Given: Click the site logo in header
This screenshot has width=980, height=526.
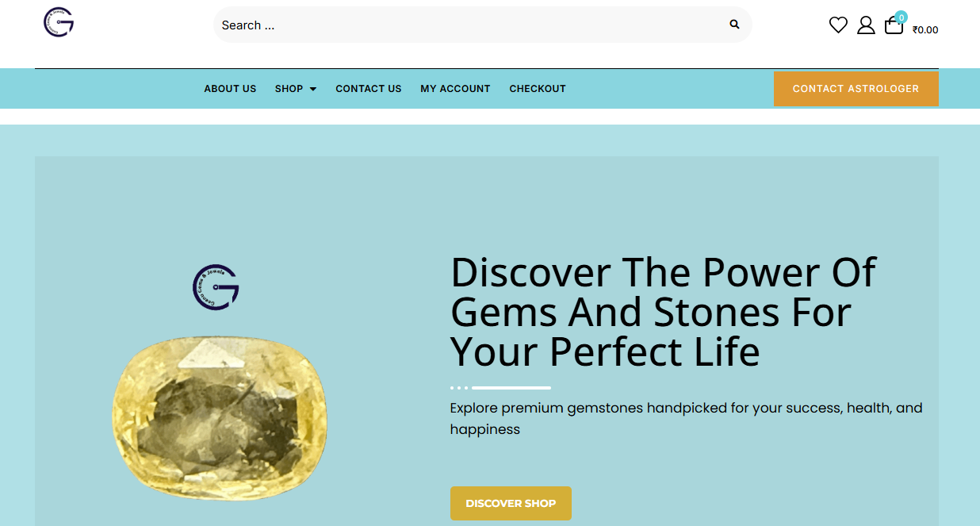Looking at the screenshot, I should [59, 22].
